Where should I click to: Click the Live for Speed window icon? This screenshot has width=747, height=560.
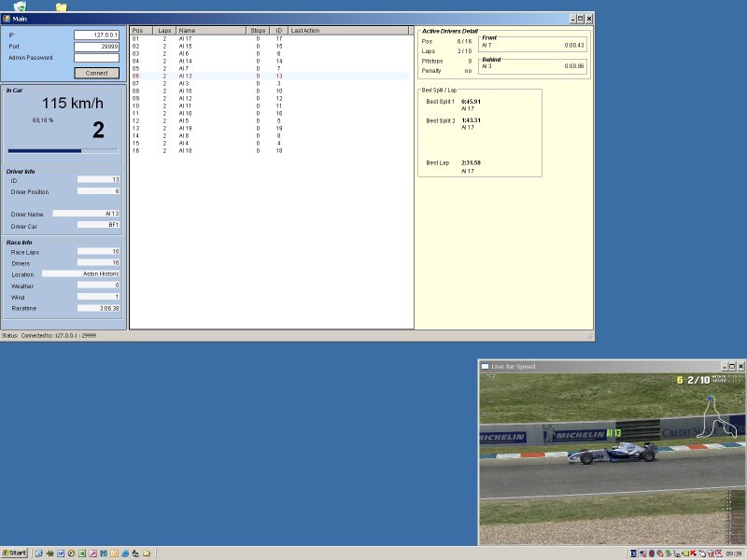[485, 366]
